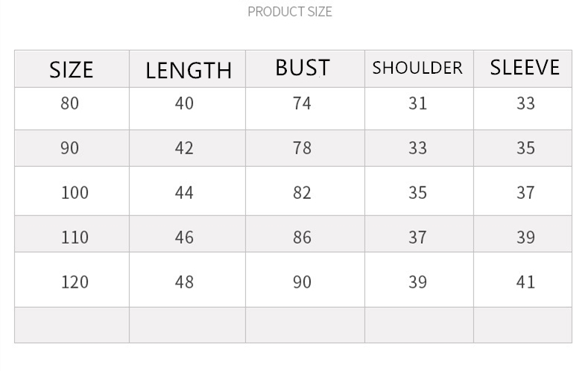The width and height of the screenshot is (588, 371).
Task: Select the length value 46
Action: tap(184, 238)
